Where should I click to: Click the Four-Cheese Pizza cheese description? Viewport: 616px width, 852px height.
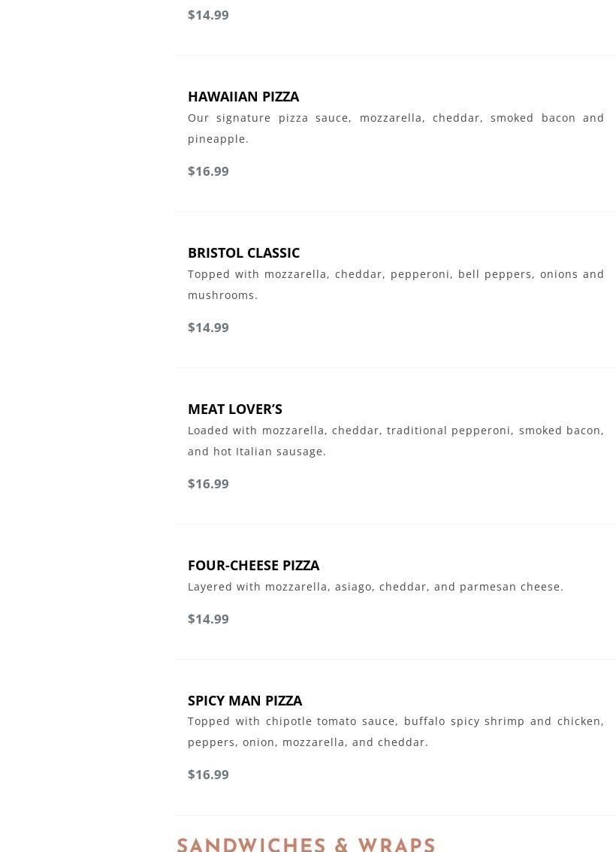coord(375,587)
